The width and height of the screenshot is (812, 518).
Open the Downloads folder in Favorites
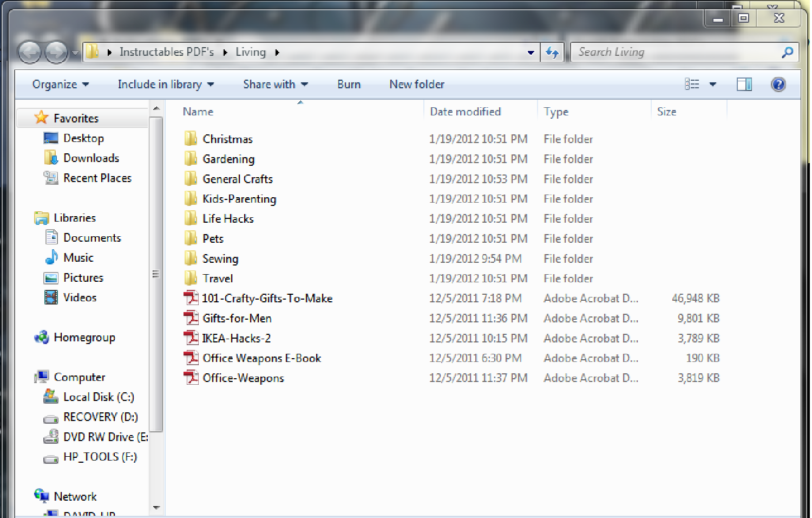(x=91, y=158)
